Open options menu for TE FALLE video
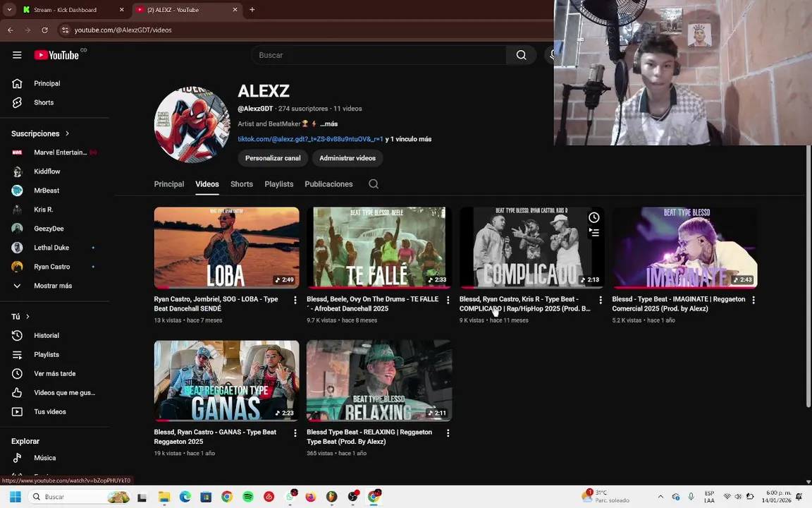This screenshot has height=508, width=812. coord(448,300)
